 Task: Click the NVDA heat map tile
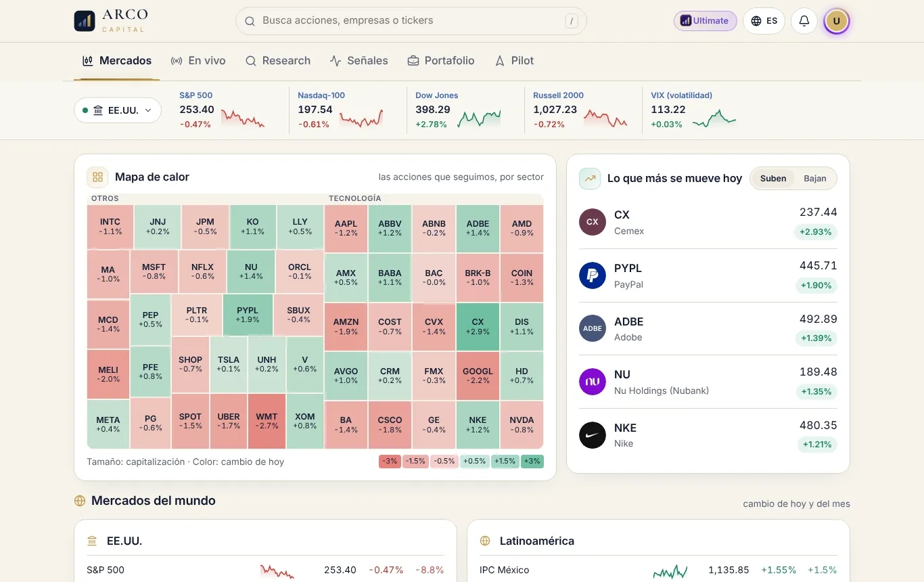click(522, 425)
